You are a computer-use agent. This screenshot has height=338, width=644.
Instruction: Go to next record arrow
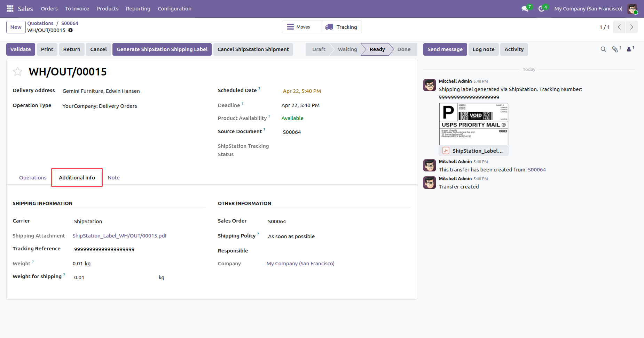pos(631,27)
